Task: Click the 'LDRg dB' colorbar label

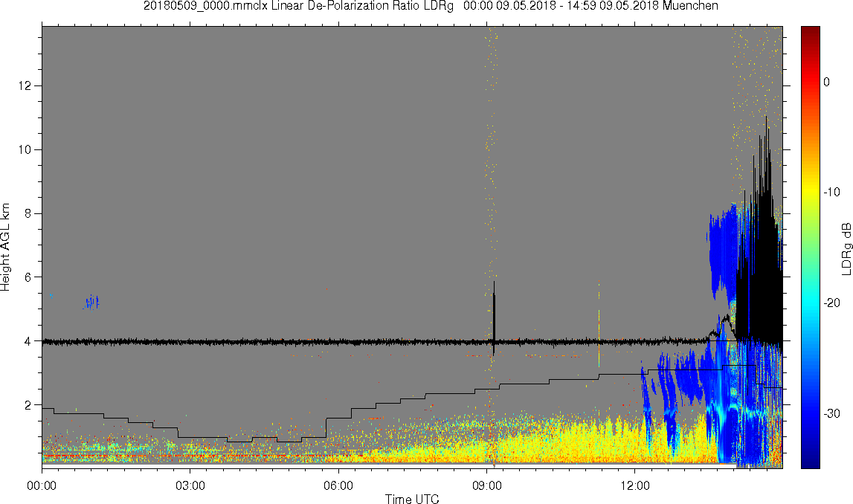Action: (846, 248)
